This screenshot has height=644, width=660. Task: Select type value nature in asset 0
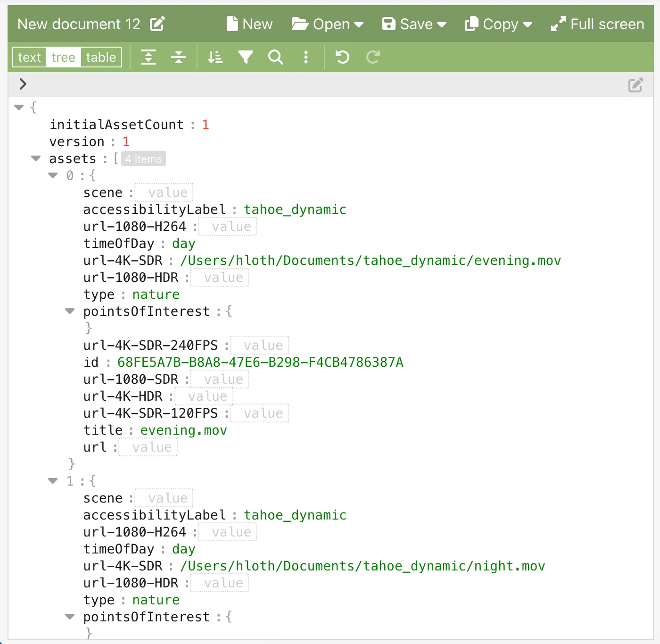click(x=156, y=294)
